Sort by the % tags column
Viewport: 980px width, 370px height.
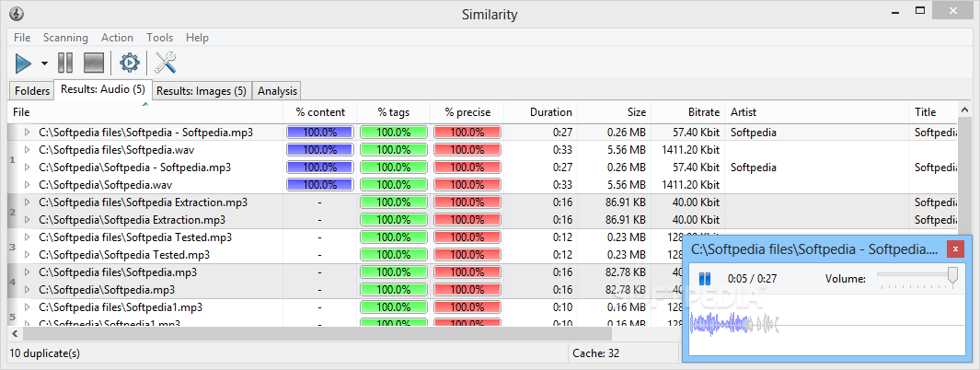[x=394, y=112]
